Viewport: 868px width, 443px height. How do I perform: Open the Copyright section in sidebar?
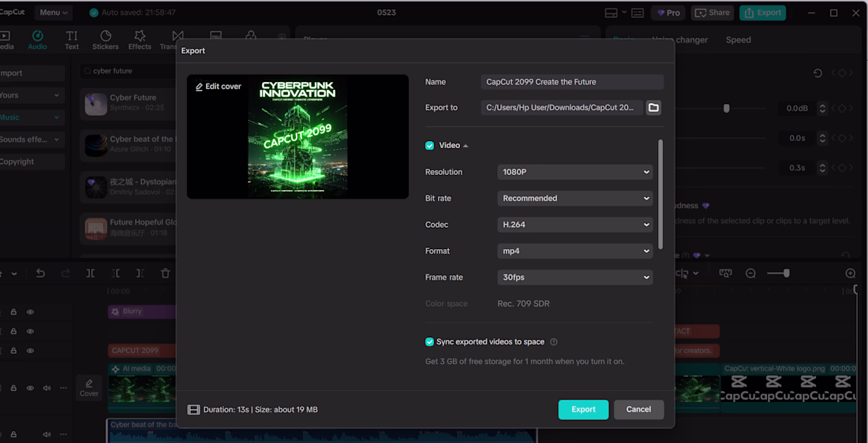pos(31,162)
